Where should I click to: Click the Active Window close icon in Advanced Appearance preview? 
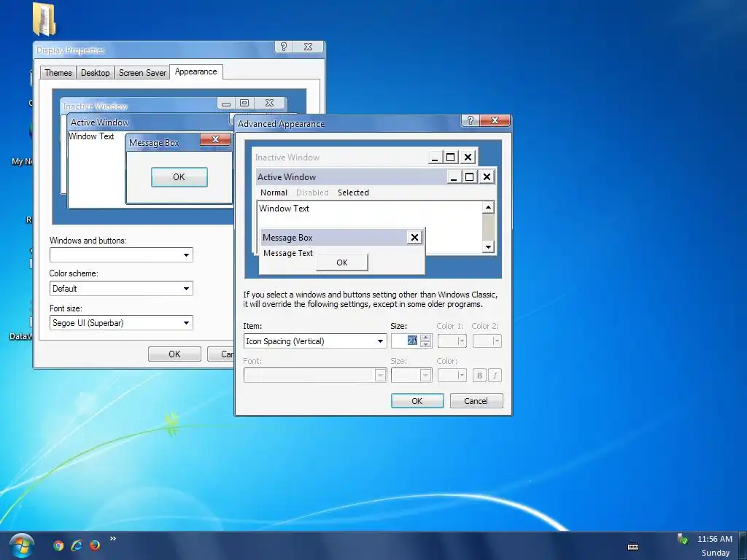pos(487,177)
